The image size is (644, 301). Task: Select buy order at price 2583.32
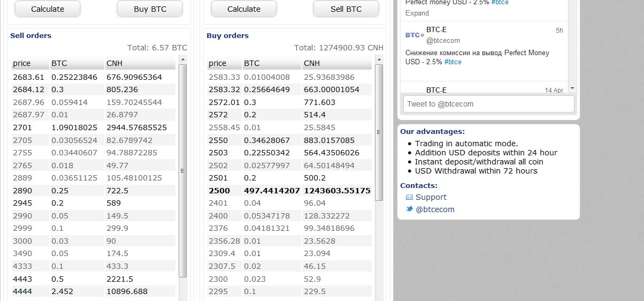click(290, 89)
